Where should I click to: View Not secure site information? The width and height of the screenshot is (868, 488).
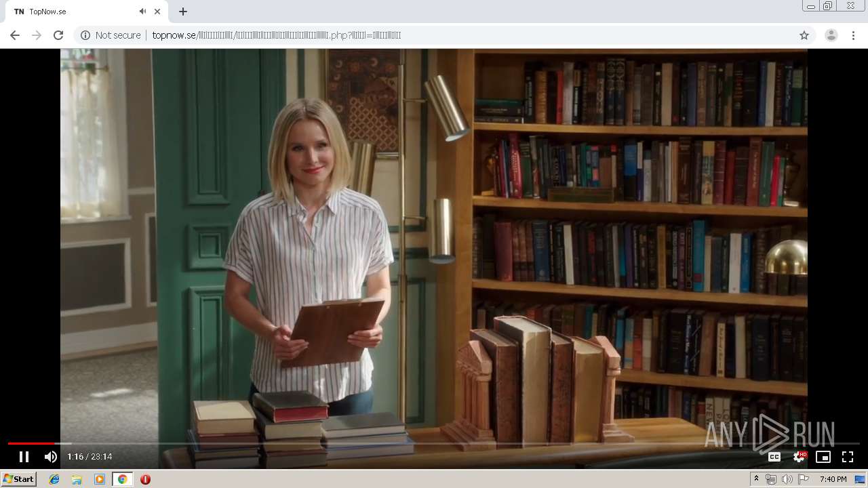click(111, 35)
